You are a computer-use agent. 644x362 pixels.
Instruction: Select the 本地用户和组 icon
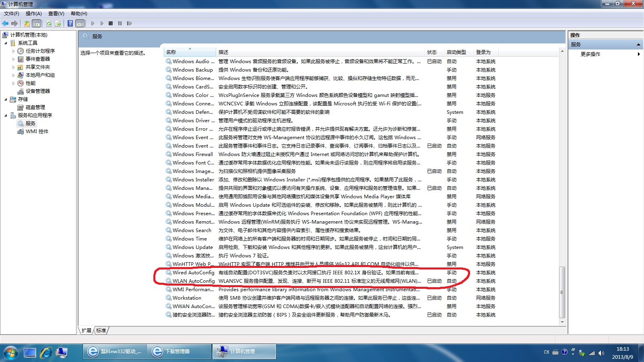pos(21,75)
